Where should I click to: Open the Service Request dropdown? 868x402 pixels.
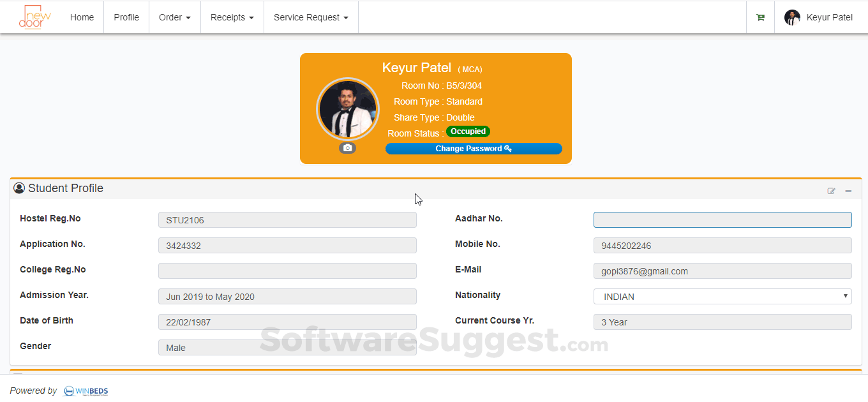coord(311,17)
